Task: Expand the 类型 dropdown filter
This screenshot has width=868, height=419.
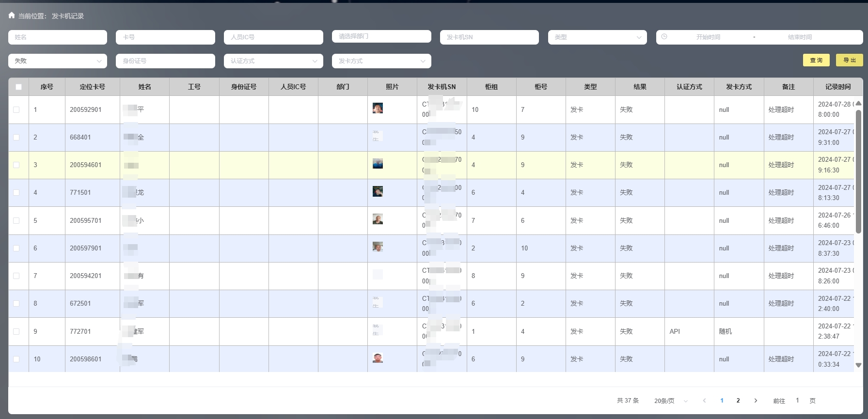Action: click(x=597, y=37)
